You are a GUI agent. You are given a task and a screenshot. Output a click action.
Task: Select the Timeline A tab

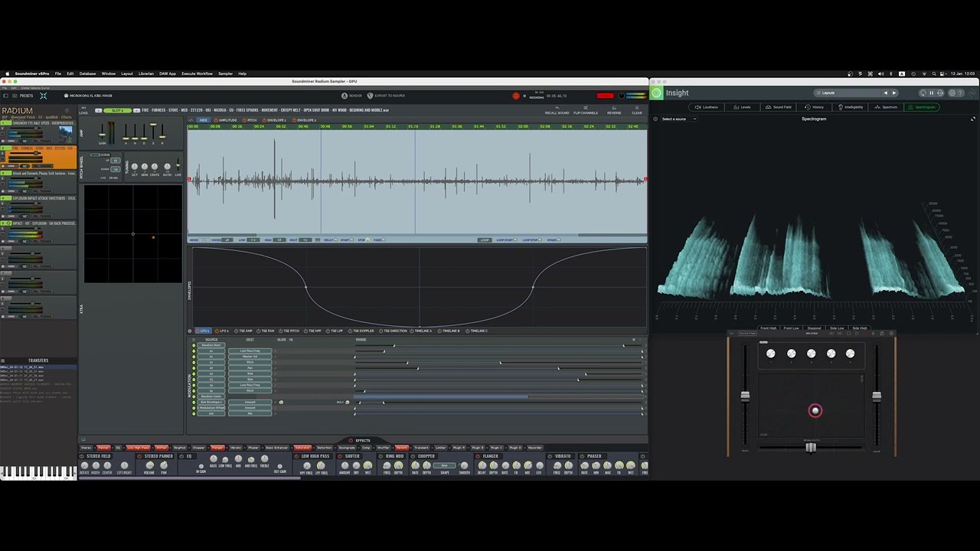point(422,331)
